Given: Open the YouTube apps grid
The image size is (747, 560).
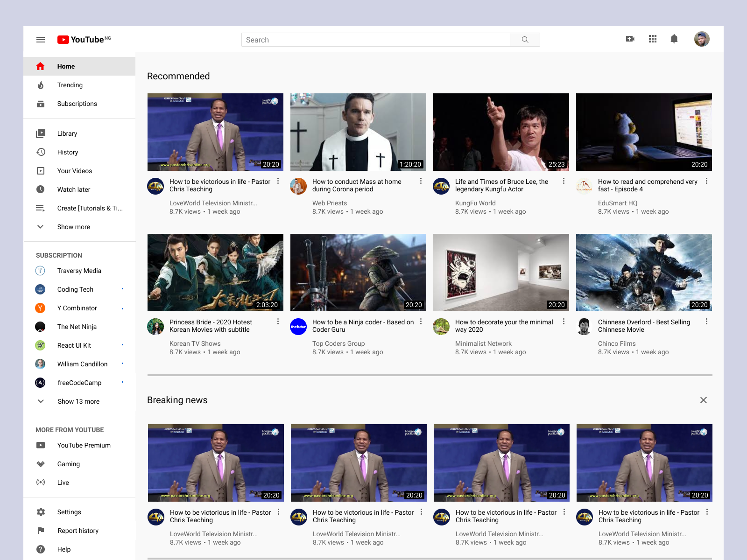Looking at the screenshot, I should click(x=652, y=39).
